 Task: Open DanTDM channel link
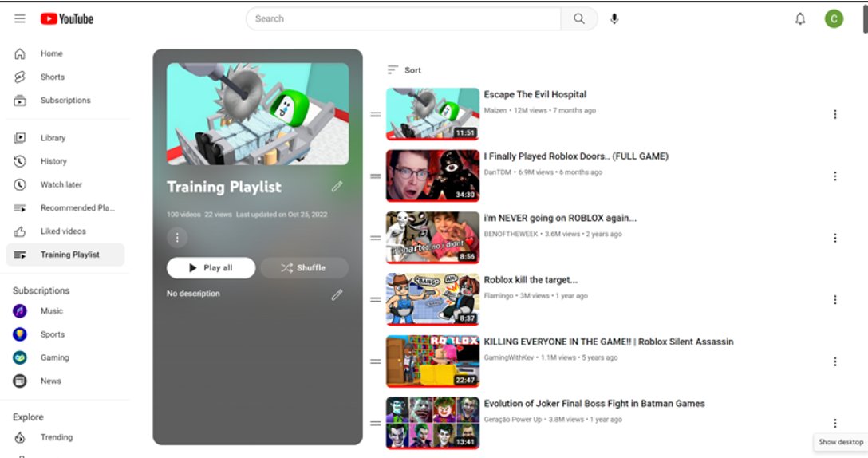click(497, 172)
